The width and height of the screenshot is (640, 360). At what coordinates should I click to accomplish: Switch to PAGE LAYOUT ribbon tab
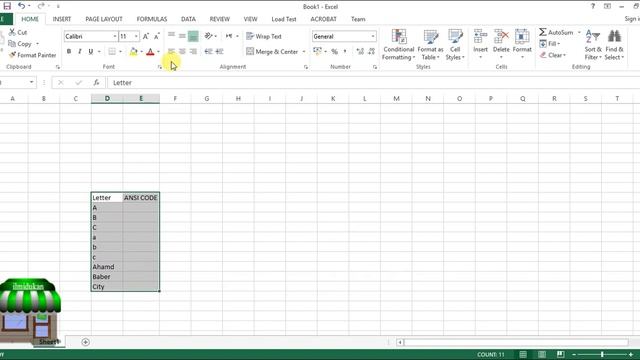point(104,19)
